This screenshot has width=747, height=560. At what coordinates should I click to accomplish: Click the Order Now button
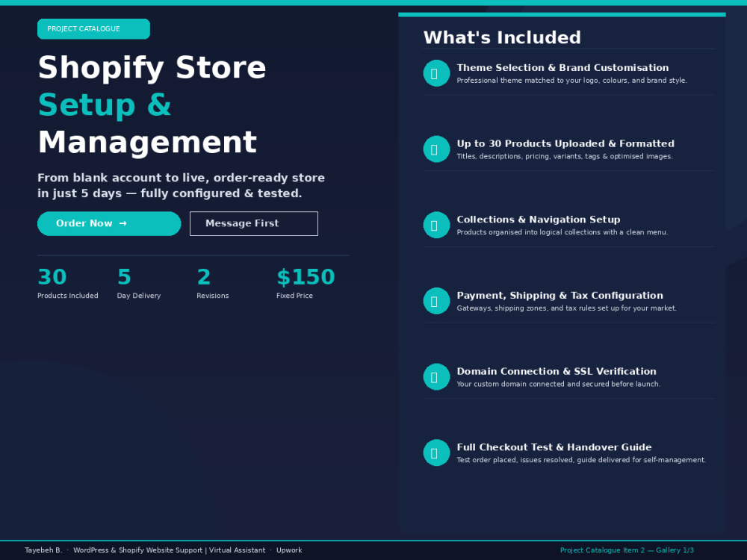109,223
